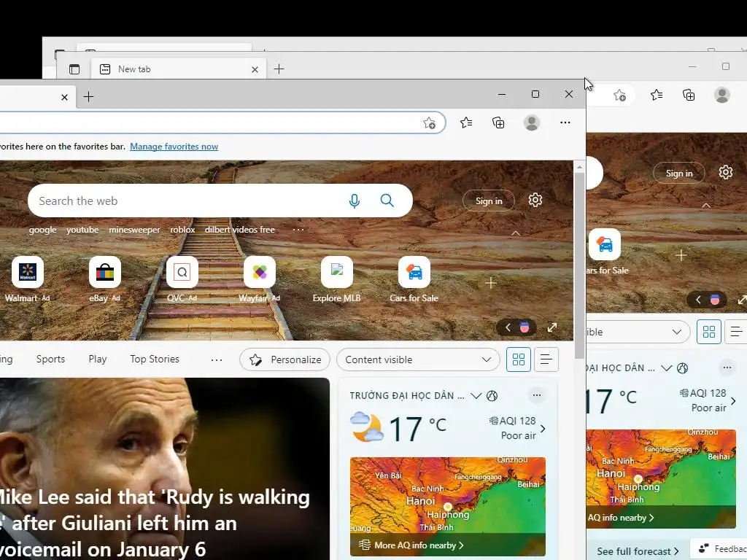Close New tab in middle window
The height and width of the screenshot is (560, 747).
pos(255,69)
